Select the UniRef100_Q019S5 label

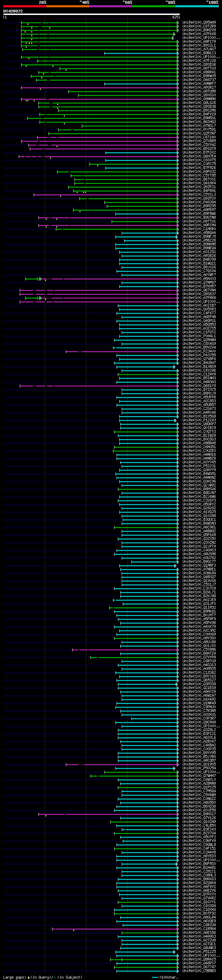[199, 764]
